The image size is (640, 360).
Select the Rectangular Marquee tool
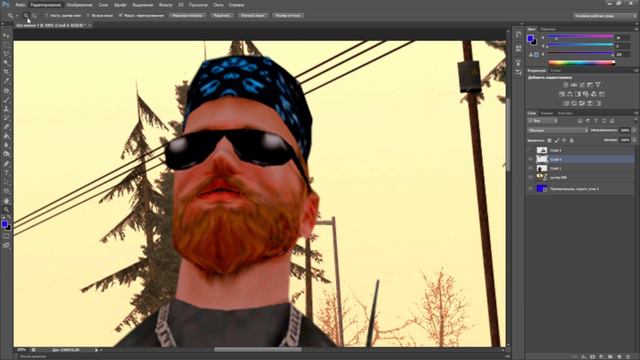point(6,45)
